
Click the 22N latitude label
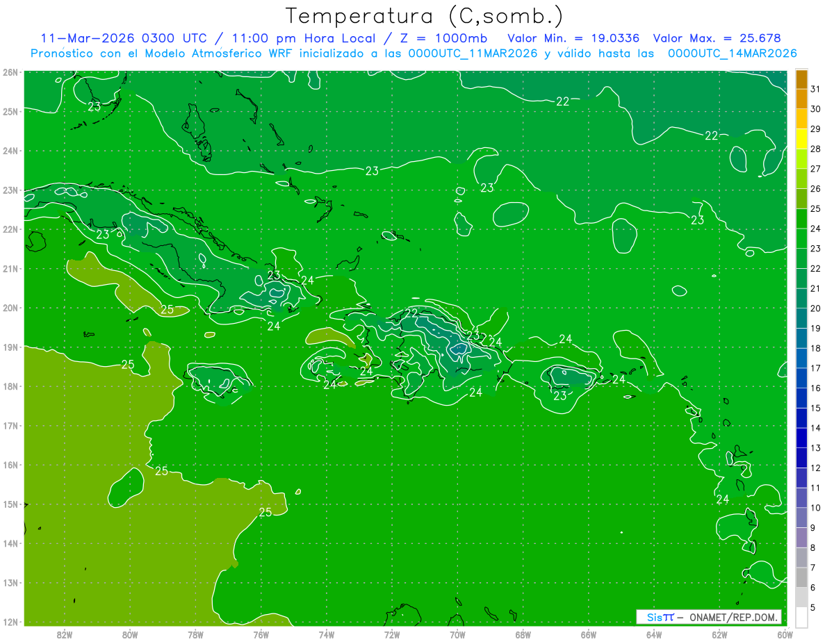coord(10,229)
